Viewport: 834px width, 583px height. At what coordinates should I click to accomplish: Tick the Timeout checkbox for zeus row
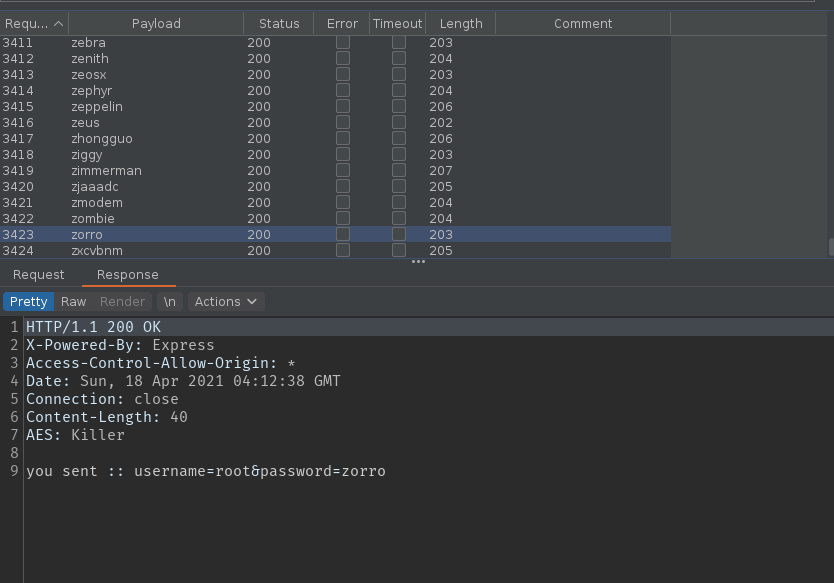[399, 123]
